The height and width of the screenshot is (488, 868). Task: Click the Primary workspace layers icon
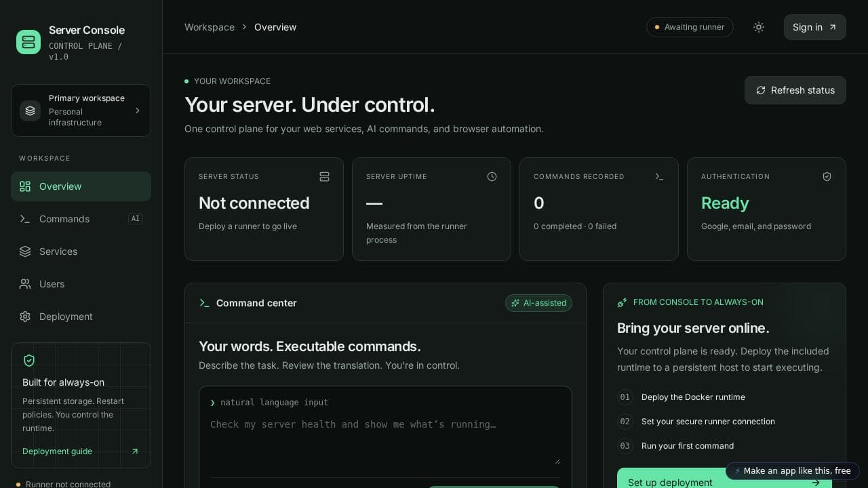click(x=30, y=110)
